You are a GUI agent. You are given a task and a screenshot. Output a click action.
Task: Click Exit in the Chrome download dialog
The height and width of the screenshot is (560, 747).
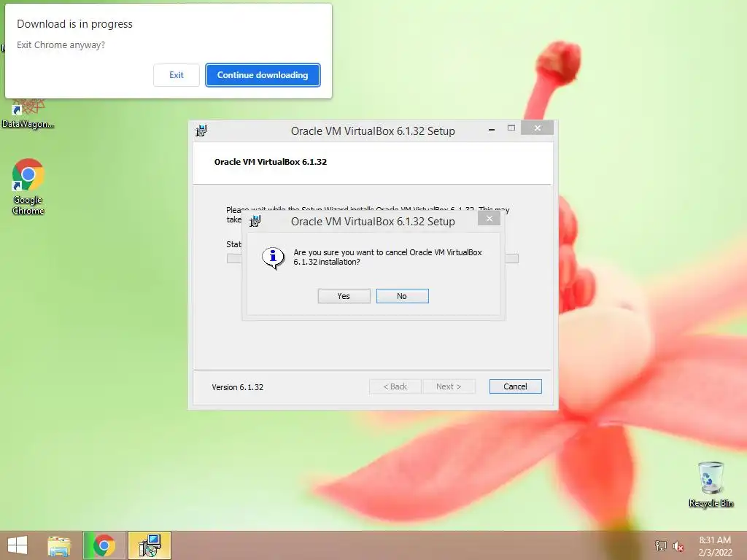177,75
